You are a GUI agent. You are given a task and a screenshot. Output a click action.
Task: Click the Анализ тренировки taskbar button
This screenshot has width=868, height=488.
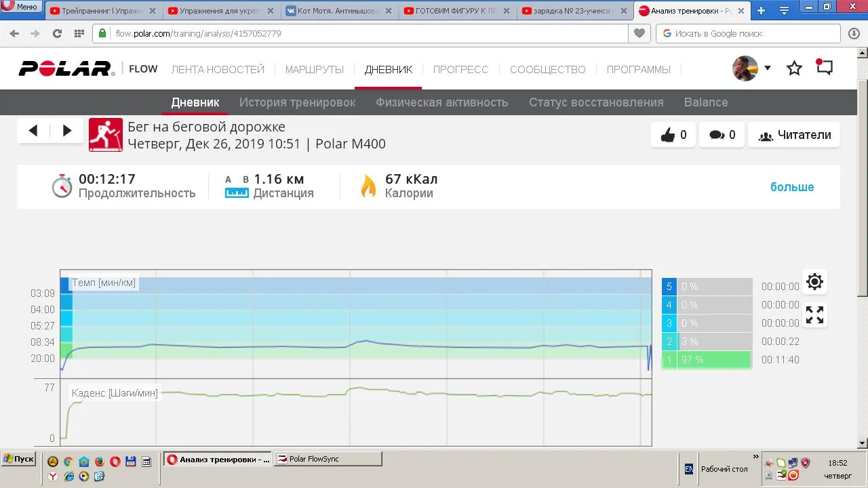click(218, 459)
